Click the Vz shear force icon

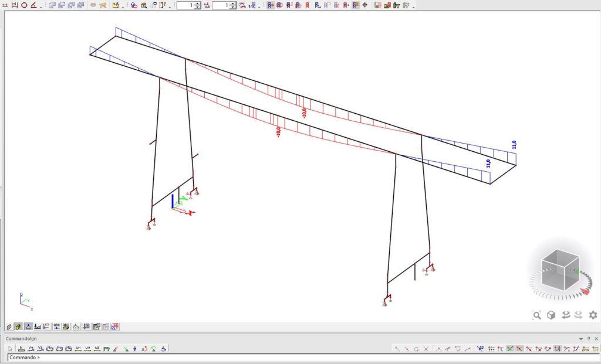40,349
